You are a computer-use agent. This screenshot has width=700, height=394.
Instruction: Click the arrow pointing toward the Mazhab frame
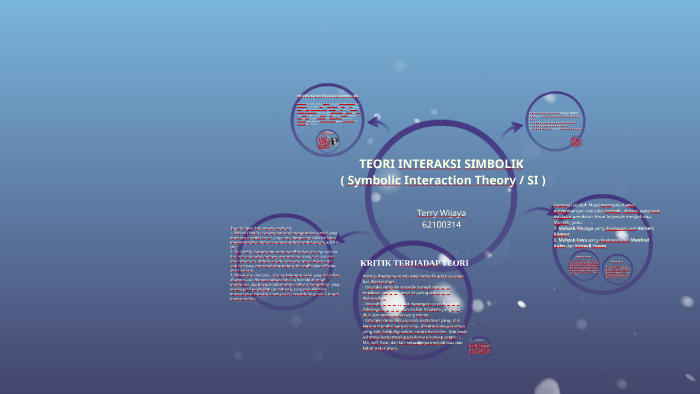pyautogui.click(x=539, y=212)
